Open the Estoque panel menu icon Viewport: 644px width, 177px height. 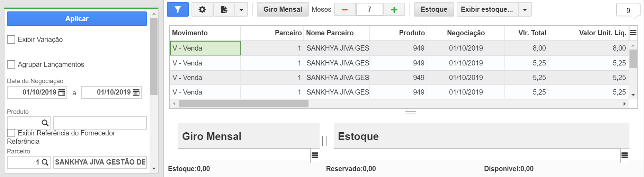pyautogui.click(x=625, y=155)
